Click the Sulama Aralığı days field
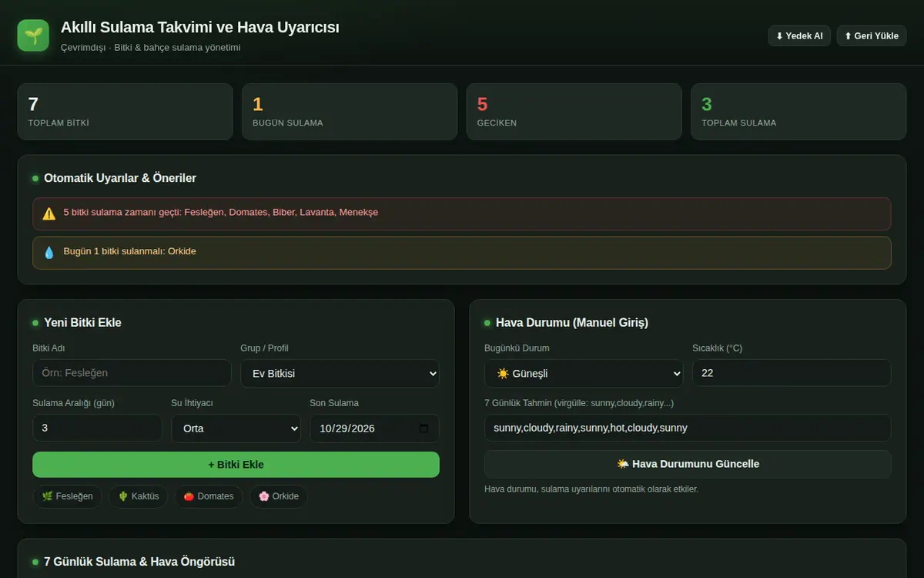Screen dimensions: 924x578 (x=97, y=428)
